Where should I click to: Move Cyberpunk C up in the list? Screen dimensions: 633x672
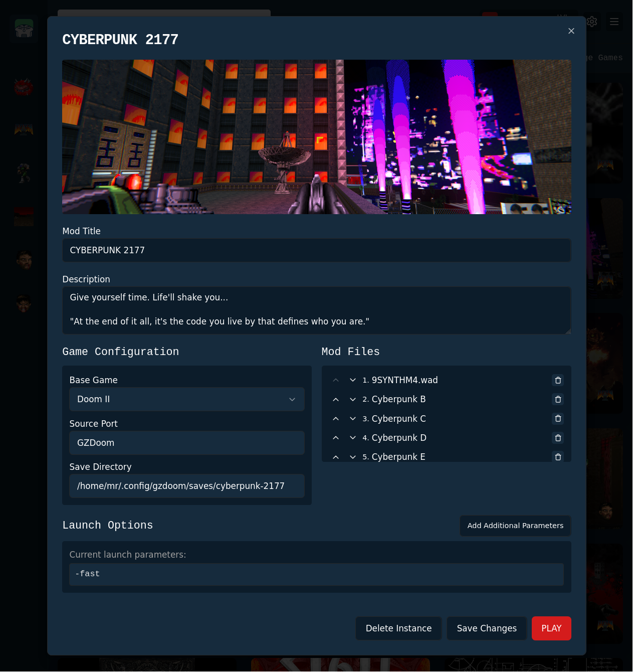tap(336, 418)
